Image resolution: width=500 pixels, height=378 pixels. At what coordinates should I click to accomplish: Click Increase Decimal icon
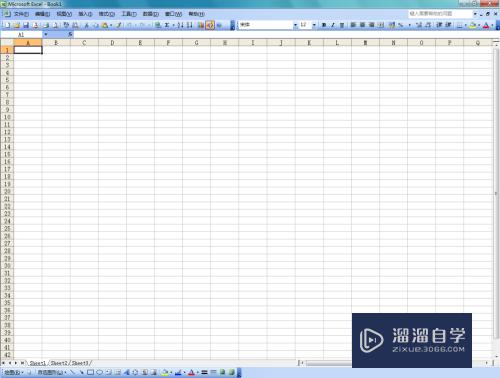coord(419,25)
